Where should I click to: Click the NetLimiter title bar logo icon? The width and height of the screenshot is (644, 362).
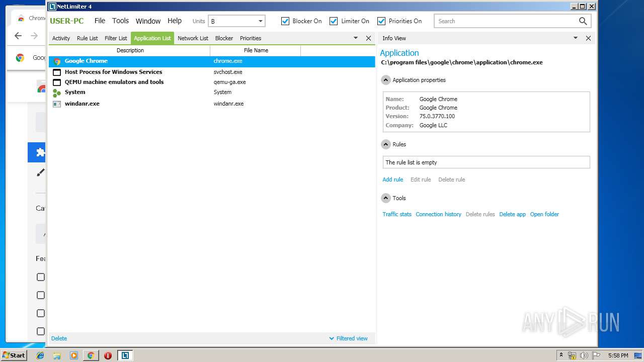[x=52, y=7]
